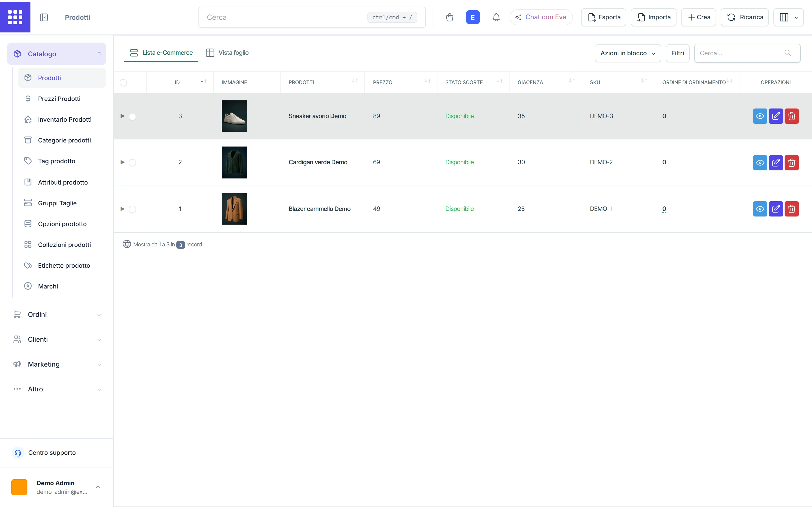Delete Blazer cammello Demo with trash icon
The height and width of the screenshot is (507, 812).
pyautogui.click(x=791, y=209)
